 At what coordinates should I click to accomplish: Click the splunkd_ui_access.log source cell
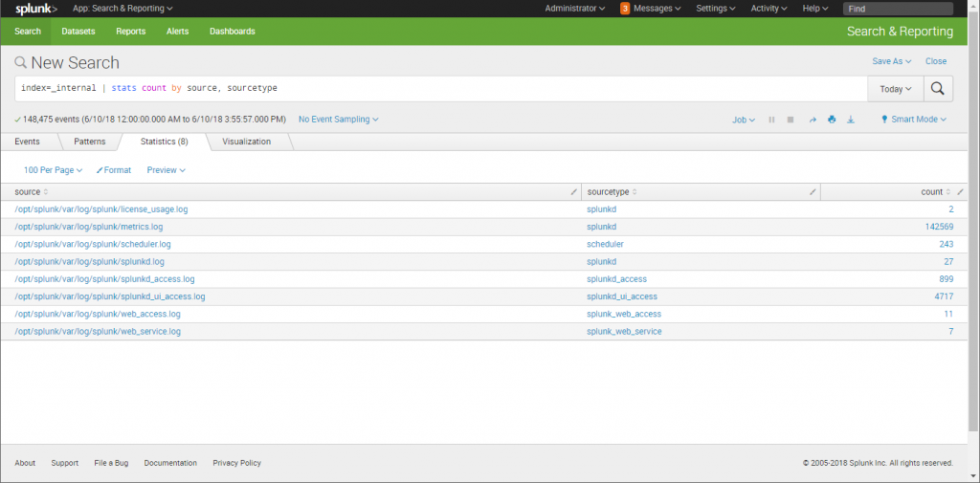[x=110, y=296]
